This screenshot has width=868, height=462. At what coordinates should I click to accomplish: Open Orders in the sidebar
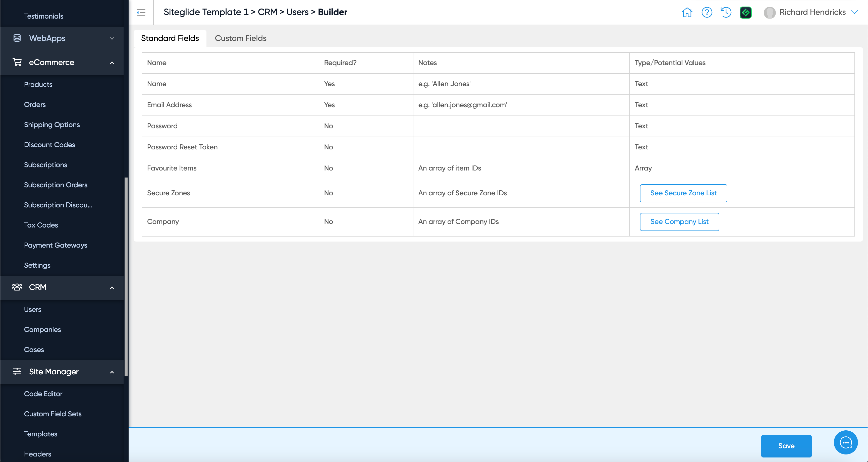pos(35,104)
